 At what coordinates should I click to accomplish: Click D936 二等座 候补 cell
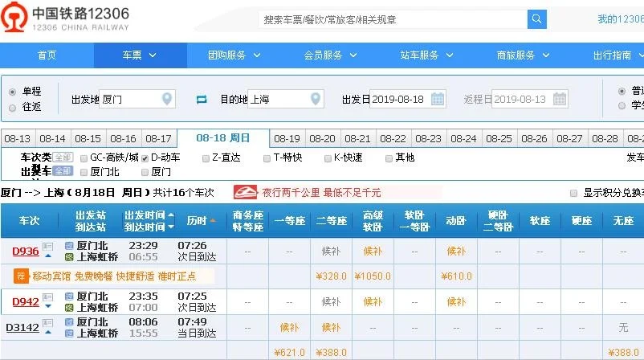coord(331,251)
